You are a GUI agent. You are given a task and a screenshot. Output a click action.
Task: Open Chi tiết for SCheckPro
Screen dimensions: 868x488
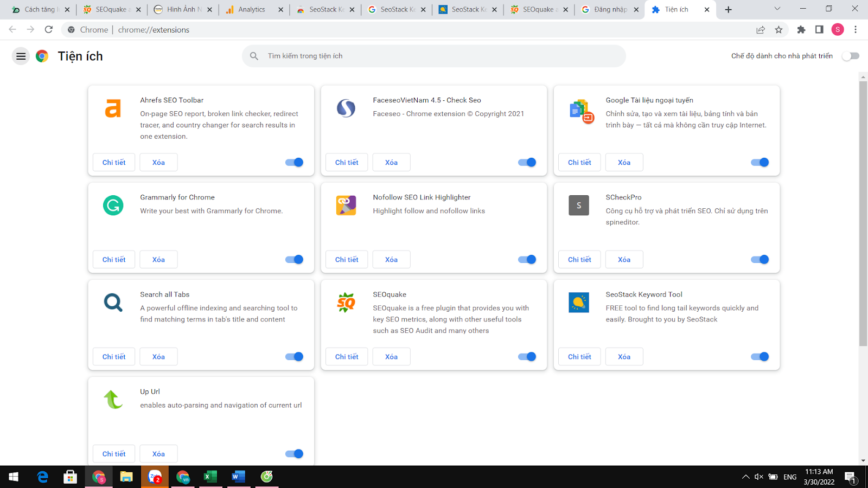(579, 259)
